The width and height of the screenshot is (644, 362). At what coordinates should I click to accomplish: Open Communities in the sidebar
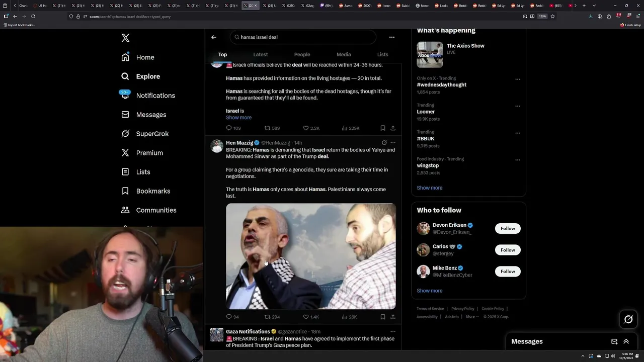coord(148,210)
